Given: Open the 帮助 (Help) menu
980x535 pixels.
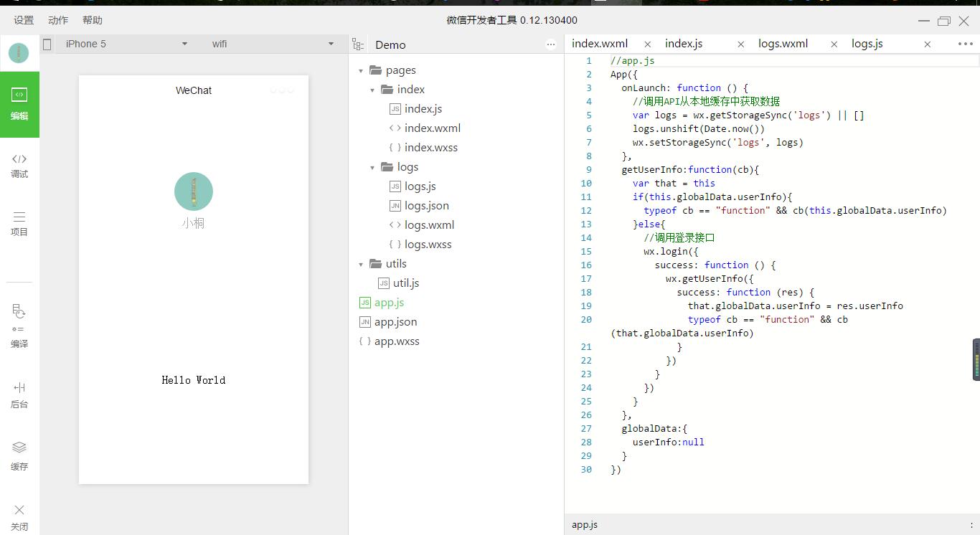Looking at the screenshot, I should (93, 20).
